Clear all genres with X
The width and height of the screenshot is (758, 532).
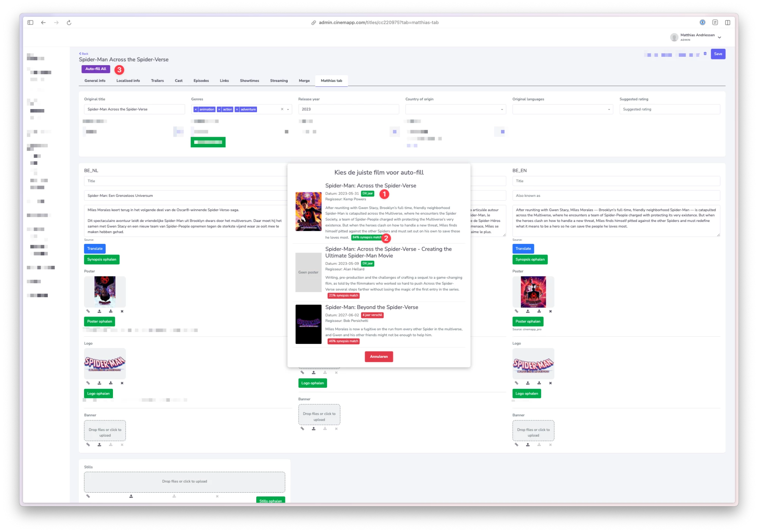point(282,109)
